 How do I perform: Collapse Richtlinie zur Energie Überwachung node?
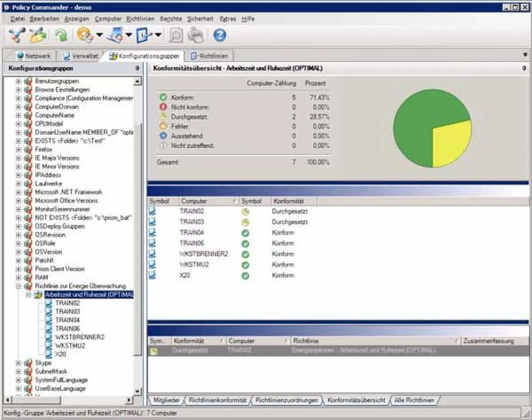pyautogui.click(x=19, y=286)
